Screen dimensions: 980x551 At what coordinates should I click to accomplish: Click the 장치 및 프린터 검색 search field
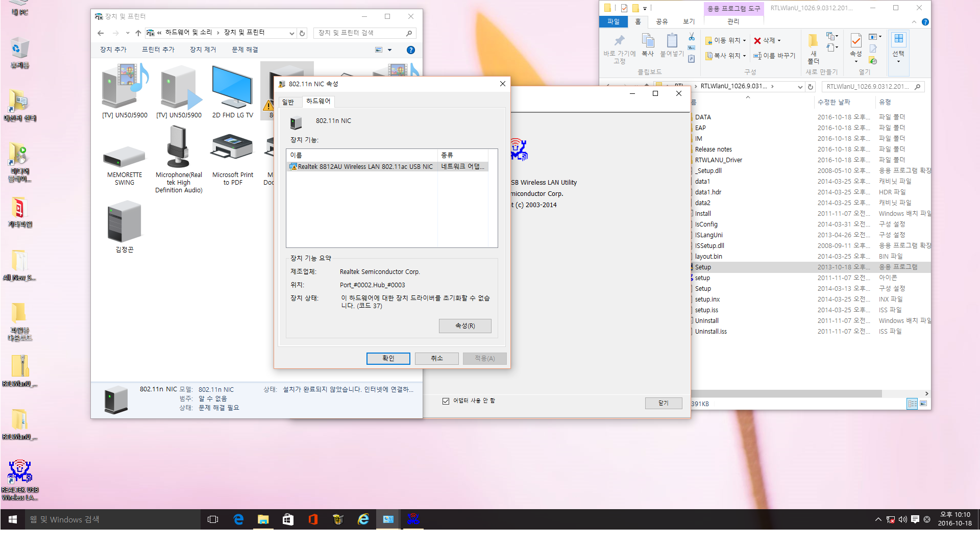point(364,33)
